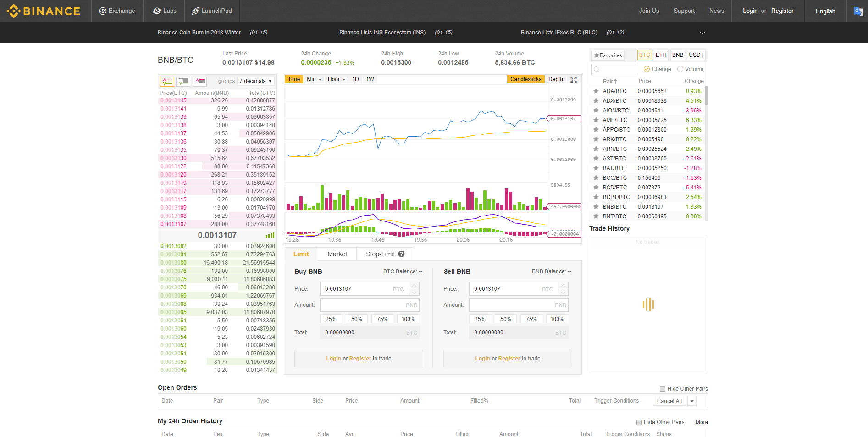The height and width of the screenshot is (437, 868).
Task: Click the Register link
Action: pyautogui.click(x=782, y=11)
